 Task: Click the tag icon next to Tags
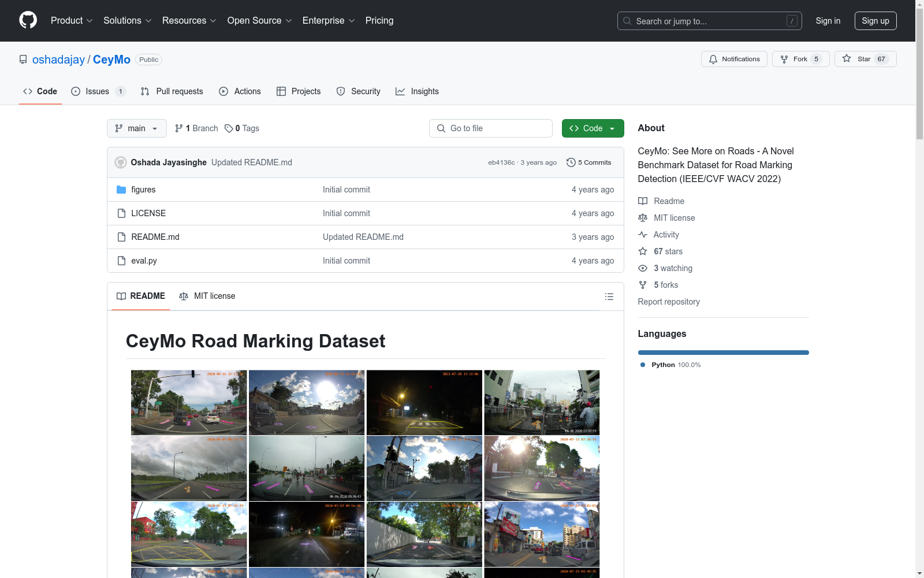pyautogui.click(x=229, y=128)
